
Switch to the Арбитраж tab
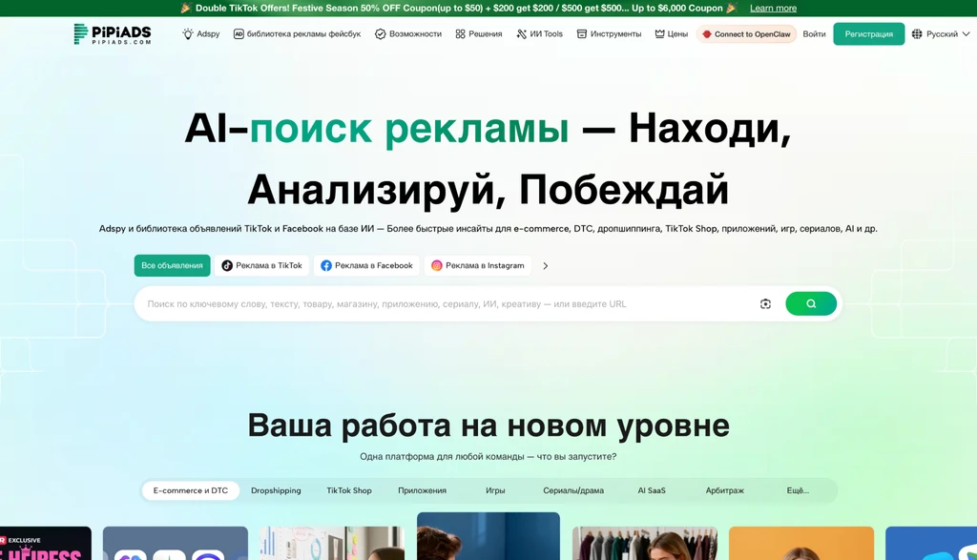(x=725, y=491)
